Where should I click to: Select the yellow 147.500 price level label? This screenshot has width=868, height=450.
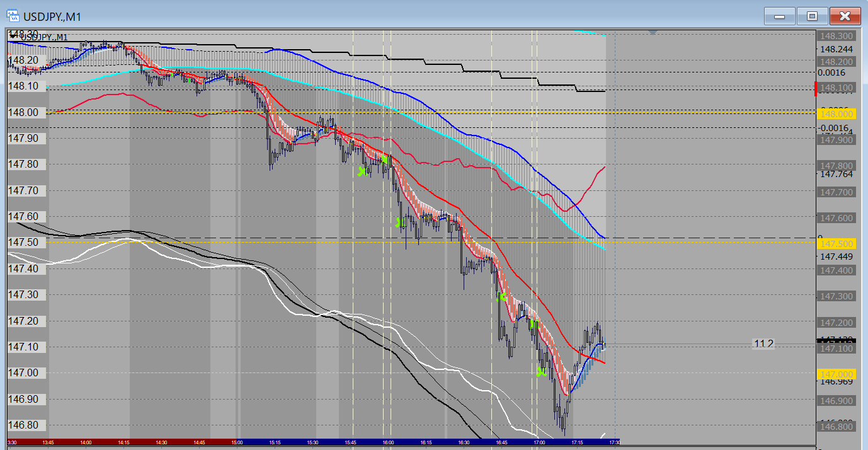tap(836, 245)
